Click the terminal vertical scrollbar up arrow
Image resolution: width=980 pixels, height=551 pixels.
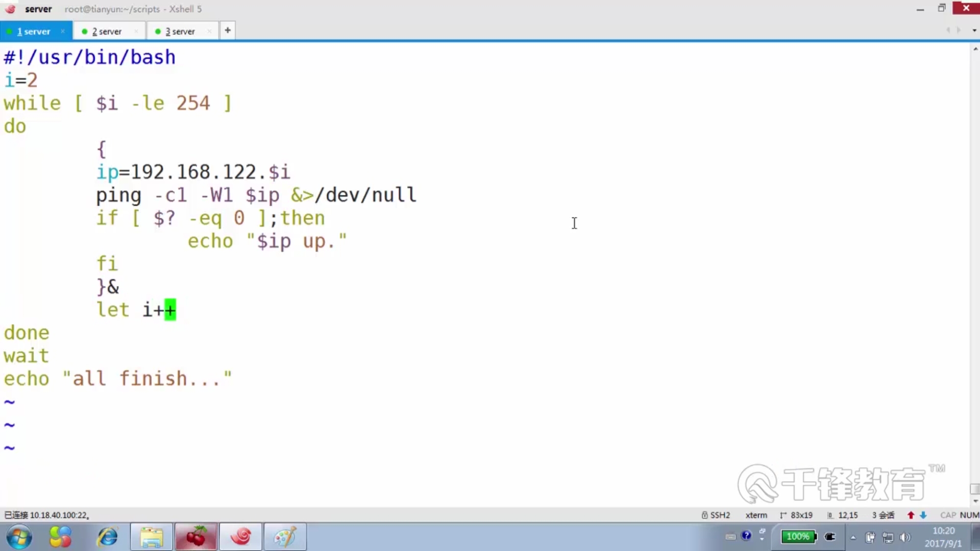point(975,49)
